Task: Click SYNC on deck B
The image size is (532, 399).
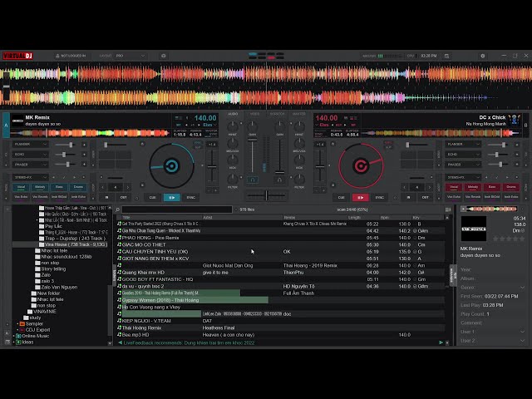Action: click(379, 197)
